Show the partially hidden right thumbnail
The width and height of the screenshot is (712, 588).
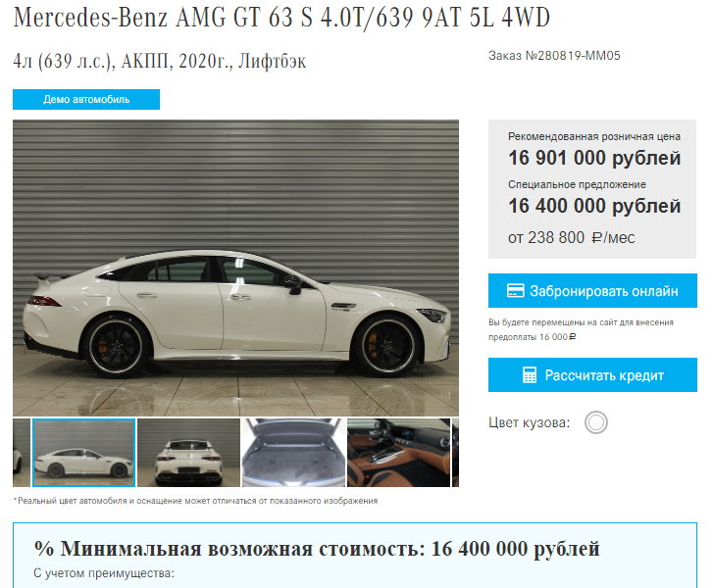pos(455,453)
